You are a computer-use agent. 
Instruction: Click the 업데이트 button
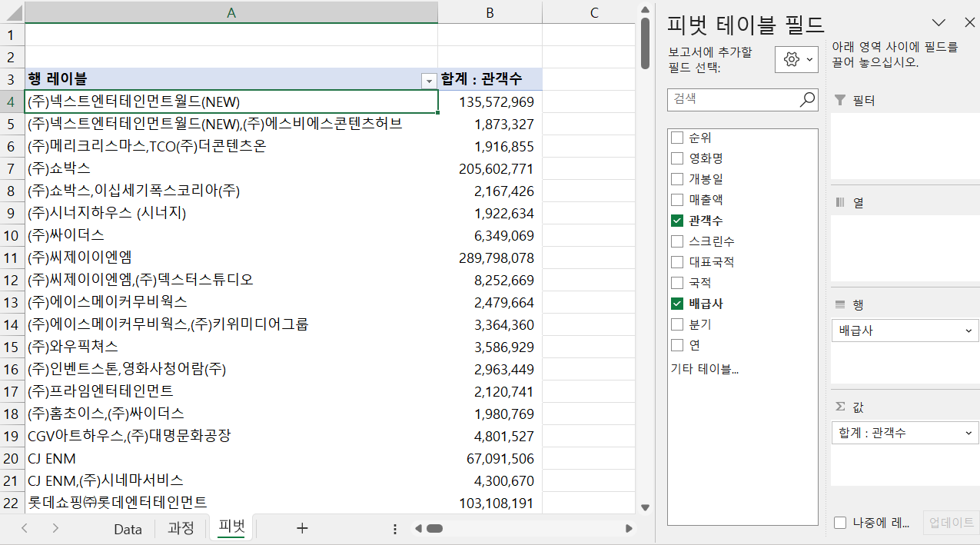click(951, 523)
